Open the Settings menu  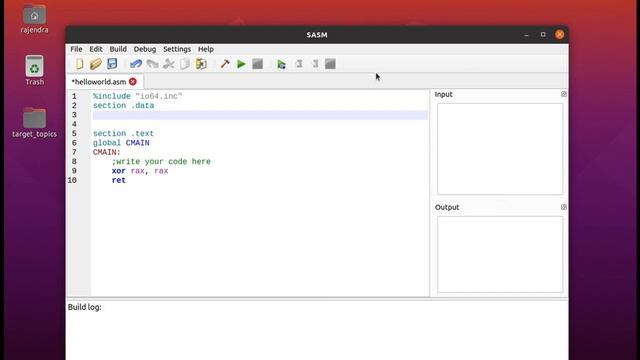pyautogui.click(x=177, y=49)
